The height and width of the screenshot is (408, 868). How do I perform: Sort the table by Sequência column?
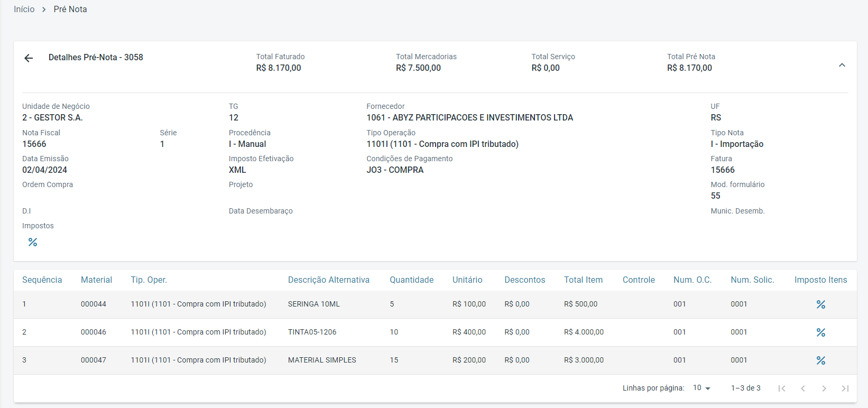[x=42, y=280]
